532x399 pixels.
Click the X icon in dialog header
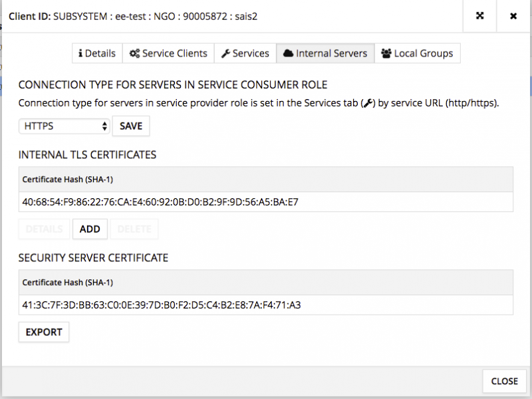tap(513, 16)
